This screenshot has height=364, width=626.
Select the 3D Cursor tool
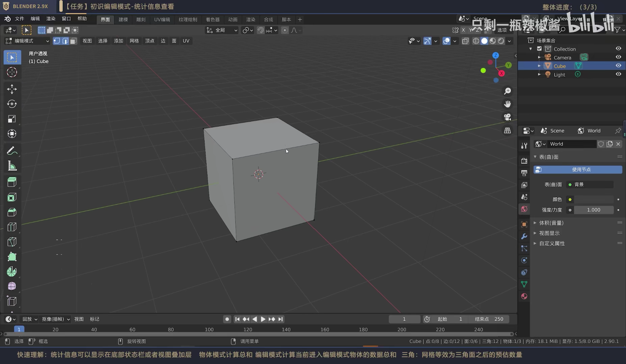[x=12, y=72]
